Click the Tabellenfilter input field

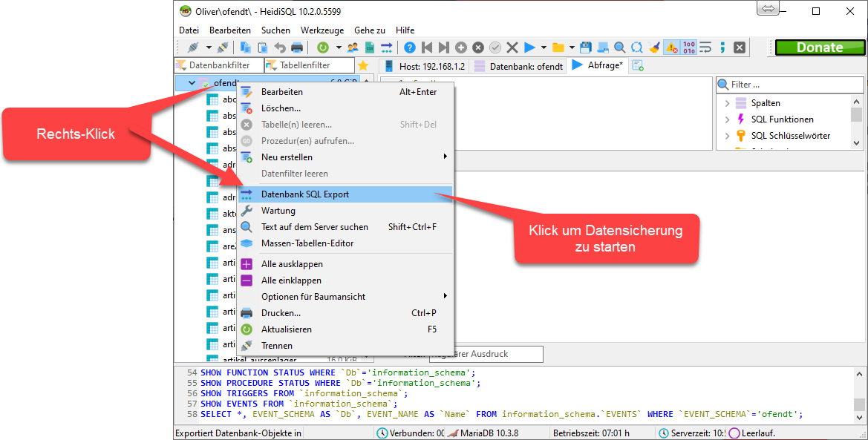click(310, 65)
